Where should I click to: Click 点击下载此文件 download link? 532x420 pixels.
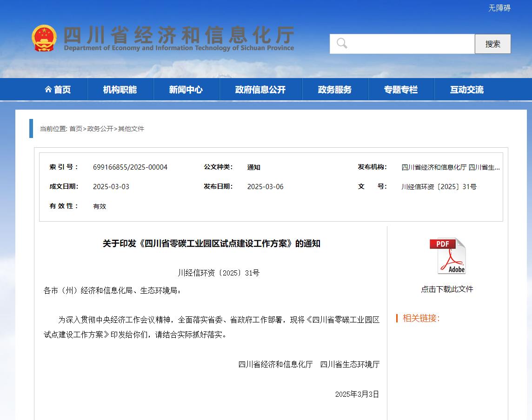pyautogui.click(x=447, y=289)
